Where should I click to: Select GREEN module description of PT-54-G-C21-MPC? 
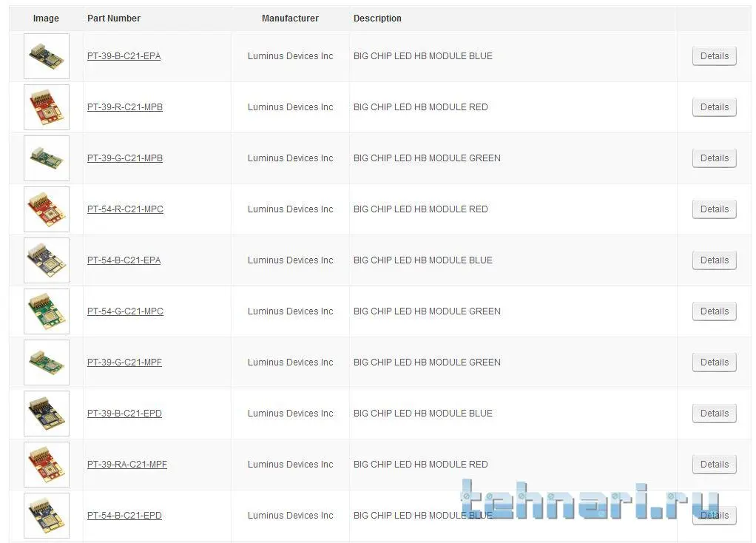(427, 311)
